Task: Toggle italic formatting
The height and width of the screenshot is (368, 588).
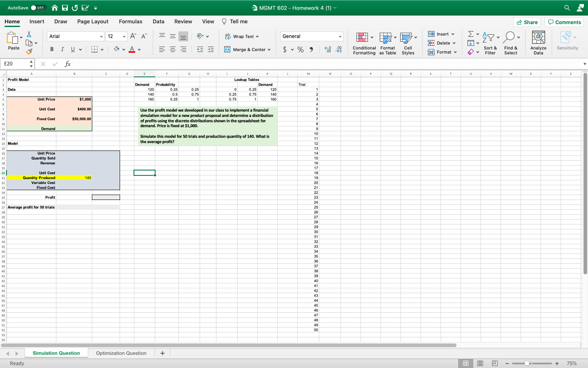Action: (x=62, y=49)
